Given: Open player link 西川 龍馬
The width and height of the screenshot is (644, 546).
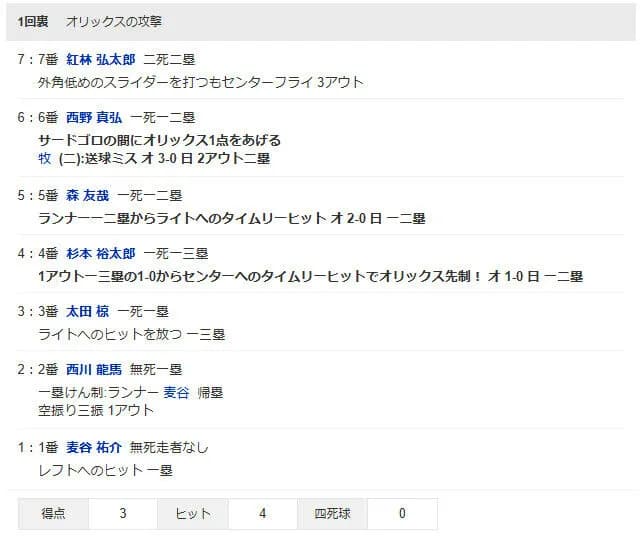Looking at the screenshot, I should (94, 370).
